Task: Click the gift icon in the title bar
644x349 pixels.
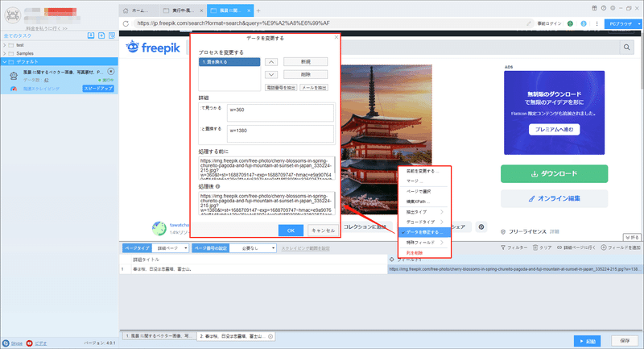Action: click(x=594, y=8)
